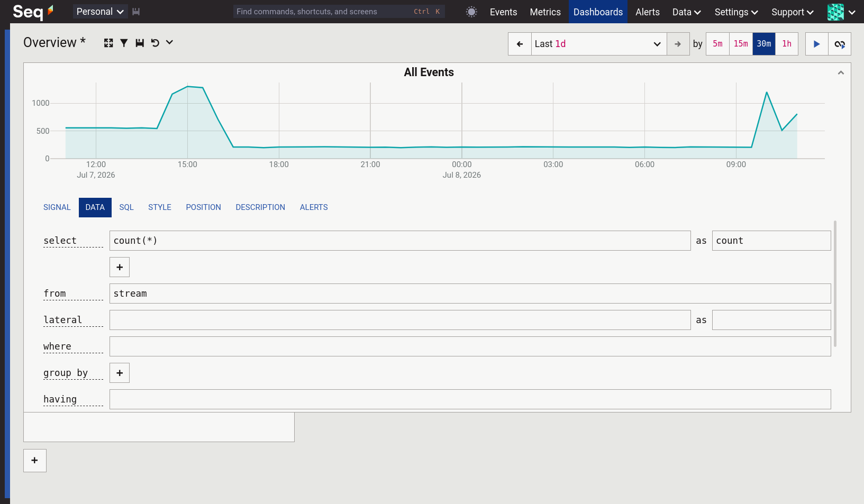Click the having clause field
This screenshot has height=504, width=864.
coord(470,399)
